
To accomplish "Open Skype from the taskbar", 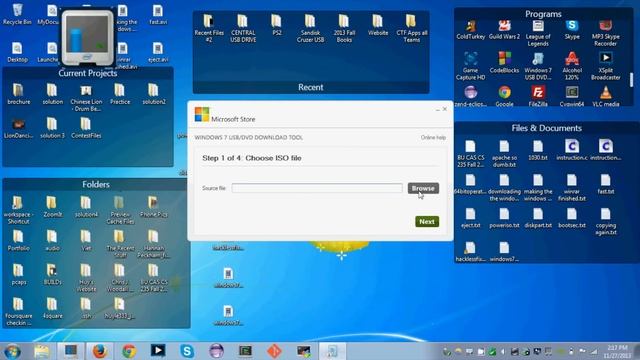I will pos(187,351).
